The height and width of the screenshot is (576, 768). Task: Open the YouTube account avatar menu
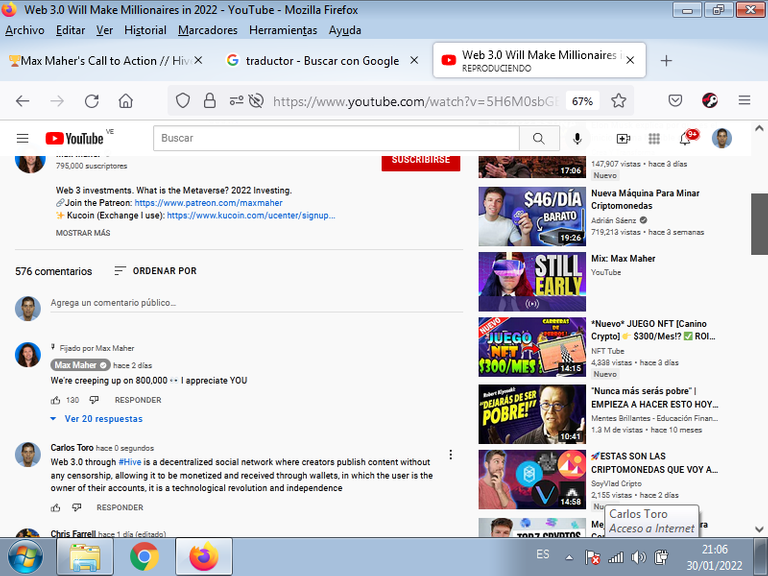pos(721,139)
